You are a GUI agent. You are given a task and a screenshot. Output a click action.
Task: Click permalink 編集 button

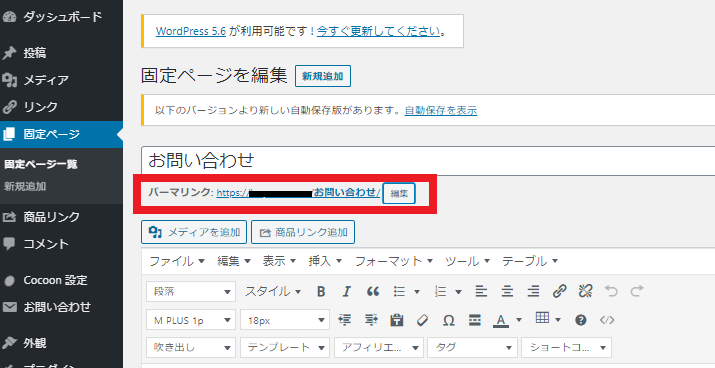(x=399, y=193)
